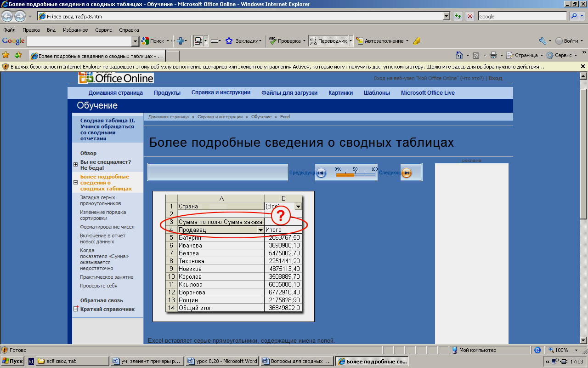Open the 'Сервис' menu in menu bar
Screen dimensions: 588x368
pyautogui.click(x=103, y=30)
